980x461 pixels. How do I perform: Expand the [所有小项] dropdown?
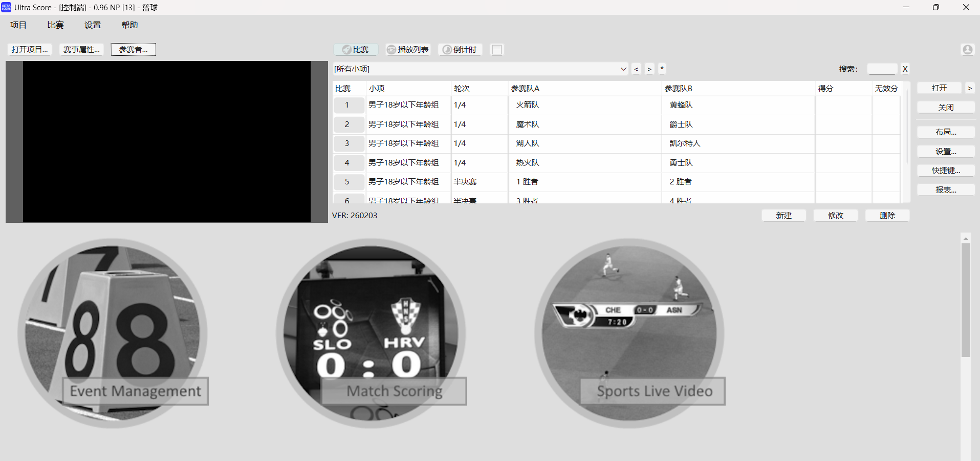coord(623,69)
